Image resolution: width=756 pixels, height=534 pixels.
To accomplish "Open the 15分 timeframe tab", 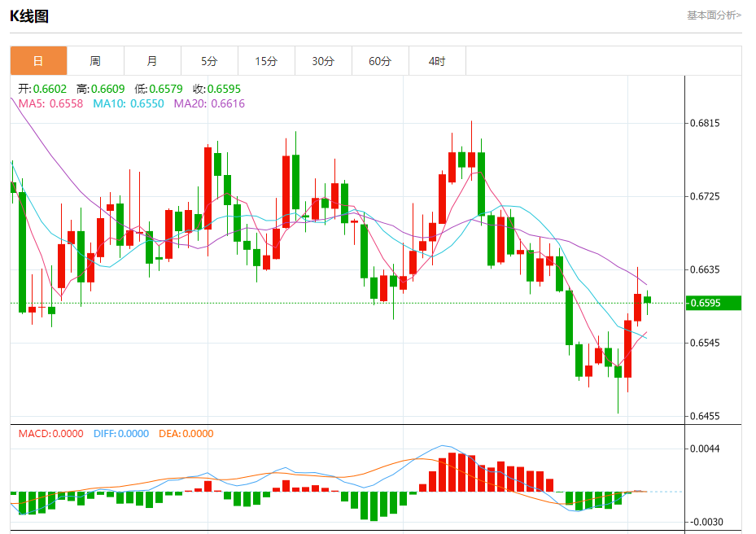I will (266, 61).
